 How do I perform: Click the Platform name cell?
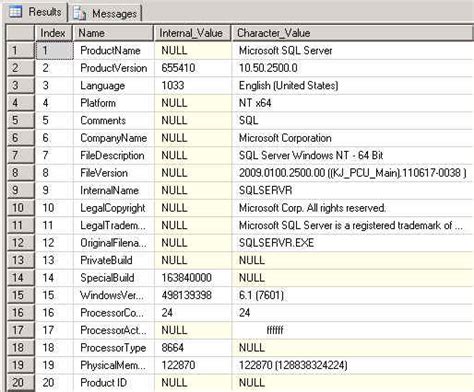pos(113,103)
